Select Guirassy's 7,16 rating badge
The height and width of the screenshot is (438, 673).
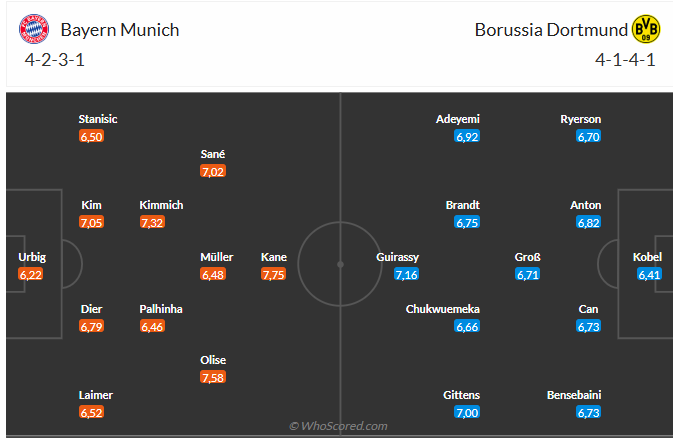click(x=406, y=274)
